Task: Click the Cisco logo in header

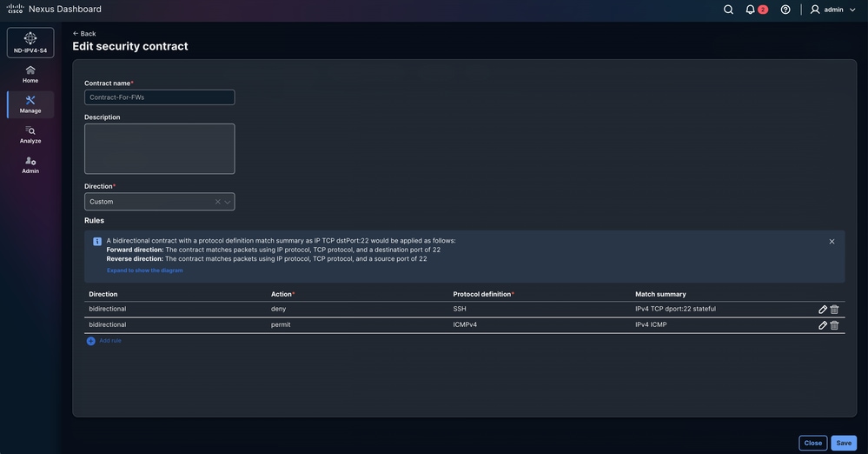Action: pos(16,9)
